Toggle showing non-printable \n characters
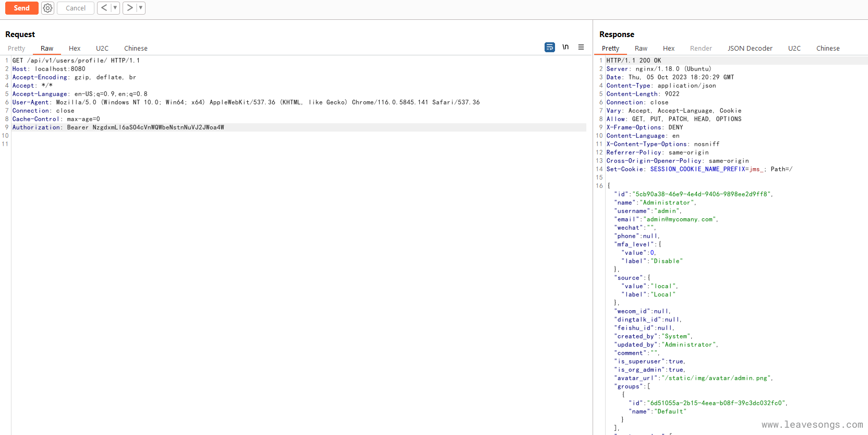The height and width of the screenshot is (435, 868). (565, 48)
